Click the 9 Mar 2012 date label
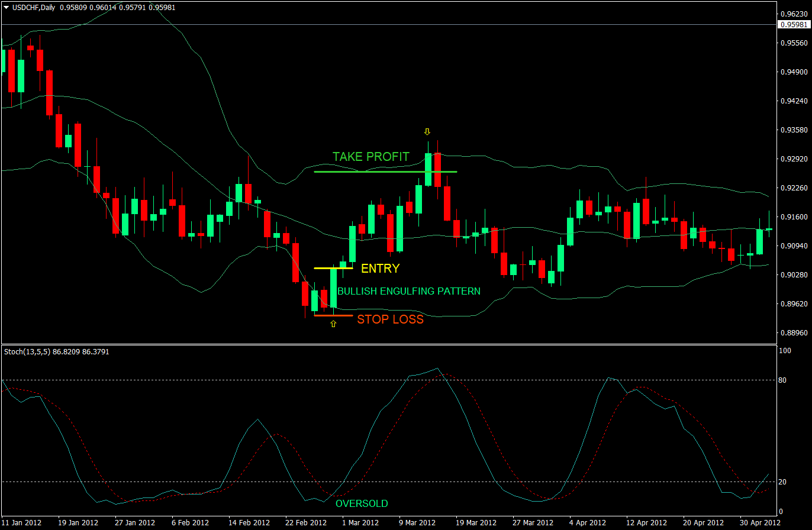The width and height of the screenshot is (812, 530). click(418, 523)
